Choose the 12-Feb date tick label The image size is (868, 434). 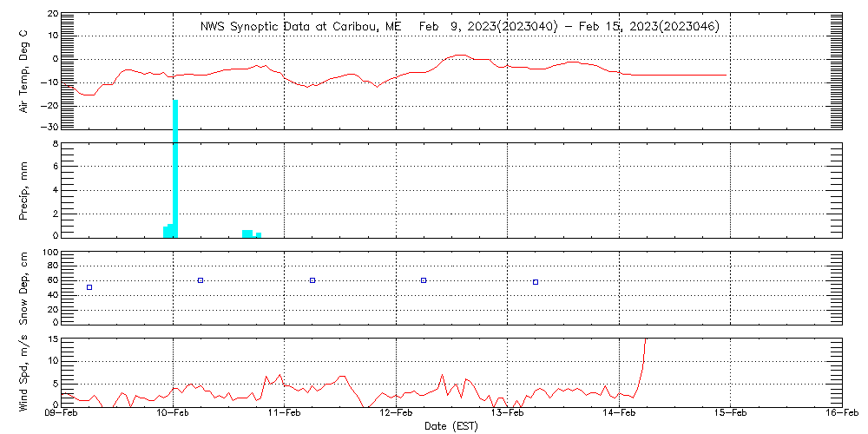(397, 416)
